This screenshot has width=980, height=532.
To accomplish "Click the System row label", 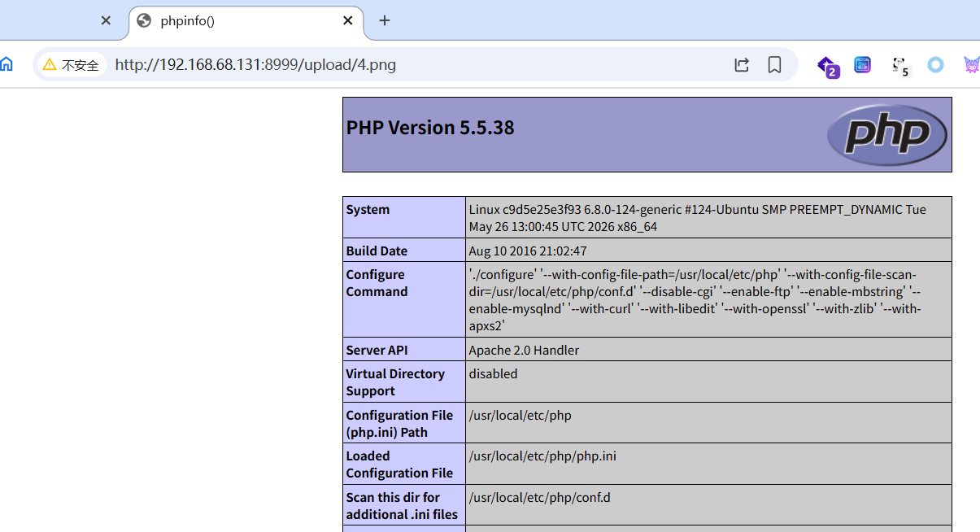I will [x=368, y=210].
